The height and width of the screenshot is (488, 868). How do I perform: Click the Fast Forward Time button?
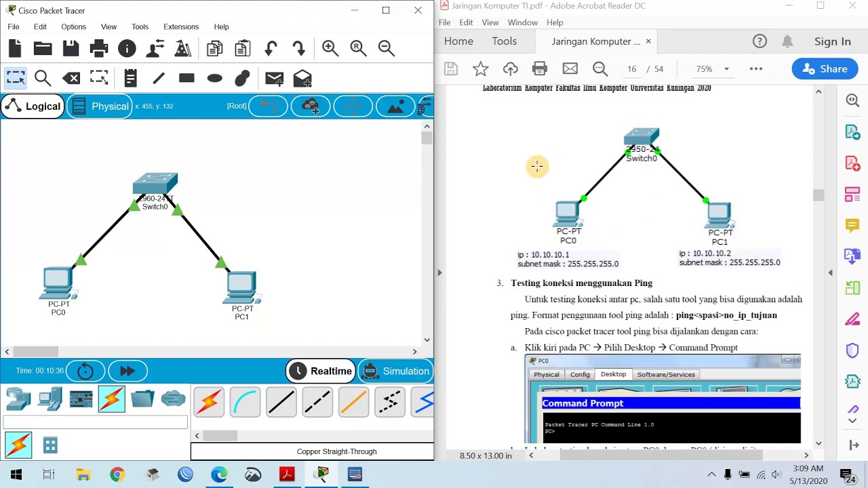(x=127, y=371)
